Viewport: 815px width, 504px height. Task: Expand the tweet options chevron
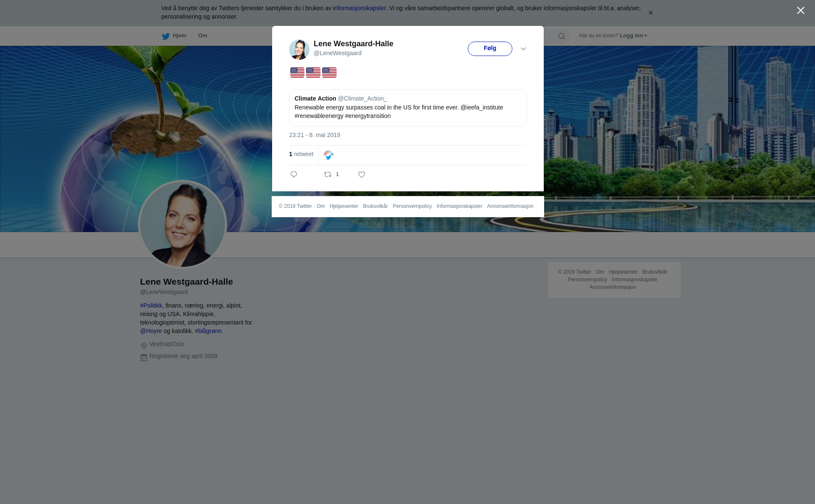[523, 49]
